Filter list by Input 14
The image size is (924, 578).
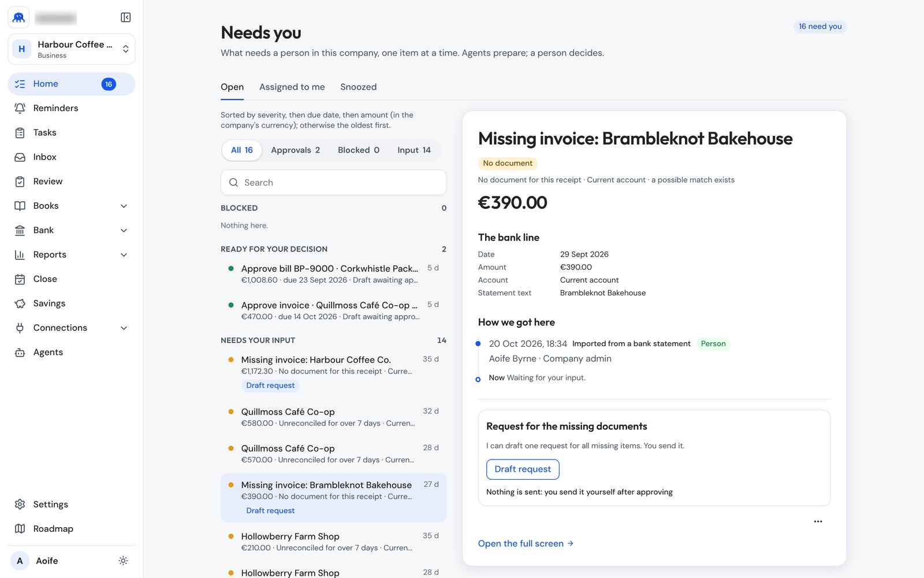414,150
